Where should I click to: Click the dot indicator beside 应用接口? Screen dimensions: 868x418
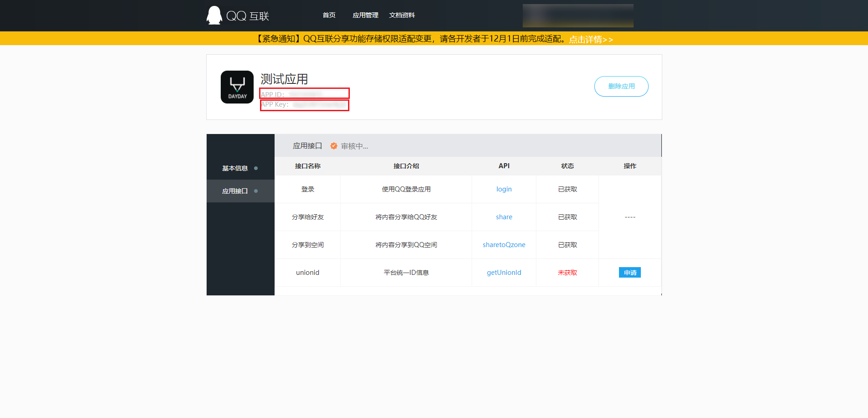[255, 191]
